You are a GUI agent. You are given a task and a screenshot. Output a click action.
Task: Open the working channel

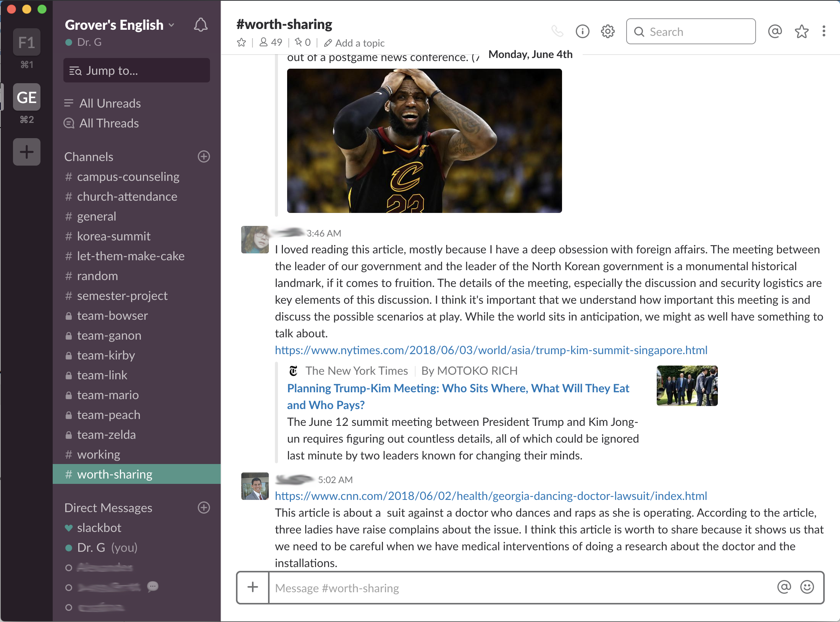(137, 454)
